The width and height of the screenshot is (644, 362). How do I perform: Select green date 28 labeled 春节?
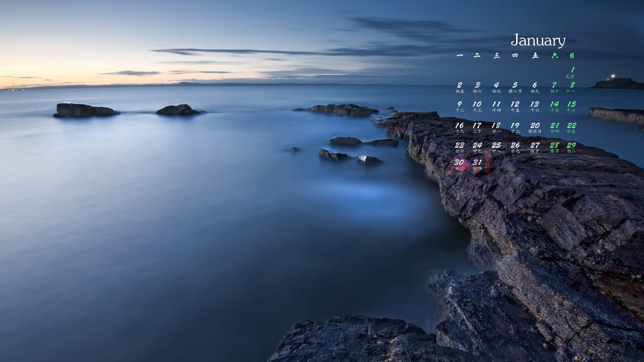pyautogui.click(x=554, y=147)
